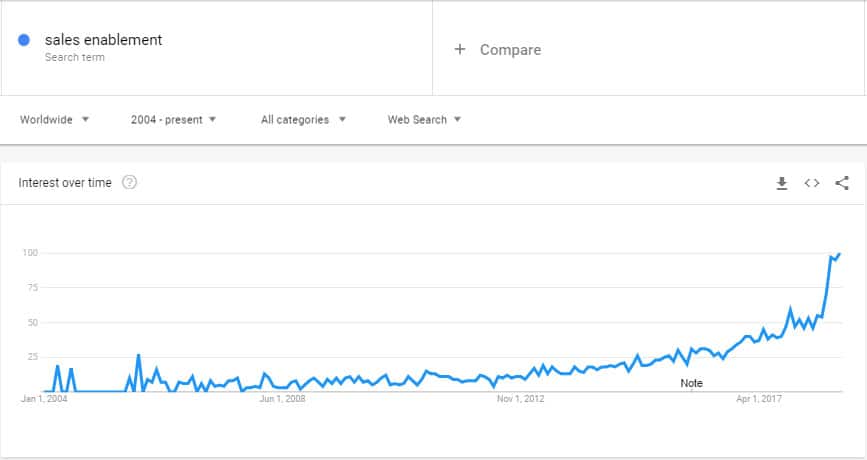Viewport: 867px width, 460px height.
Task: Click the peak point at 100 on the trend line
Action: click(x=839, y=254)
